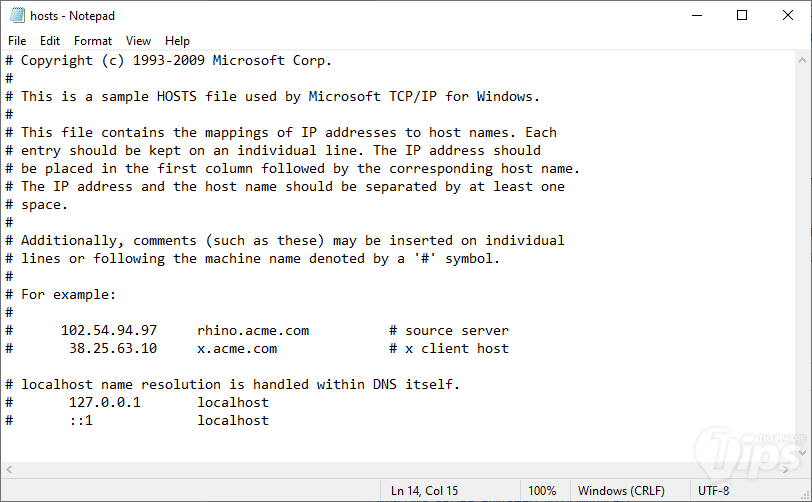Place cursor on rhino.acme.com text
812x502 pixels.
[x=253, y=330]
